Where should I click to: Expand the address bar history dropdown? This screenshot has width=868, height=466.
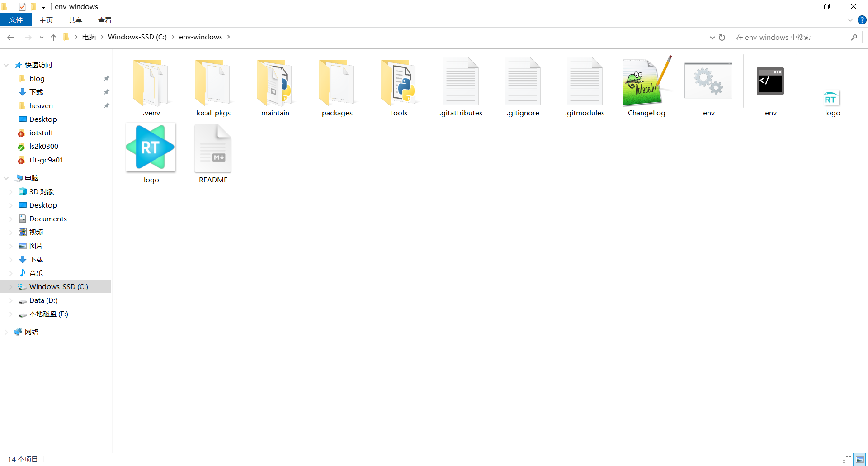coord(712,37)
